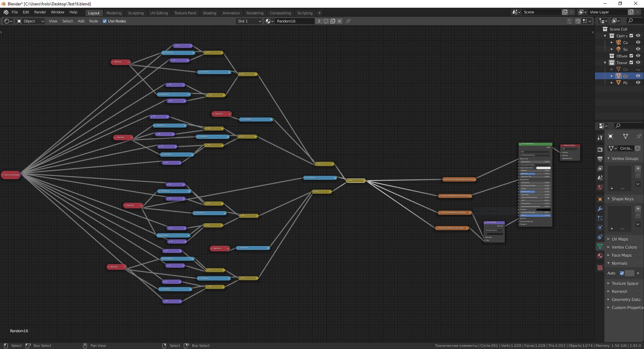The width and height of the screenshot is (644, 349).
Task: Open the Particles properties tab icon
Action: (x=600, y=218)
